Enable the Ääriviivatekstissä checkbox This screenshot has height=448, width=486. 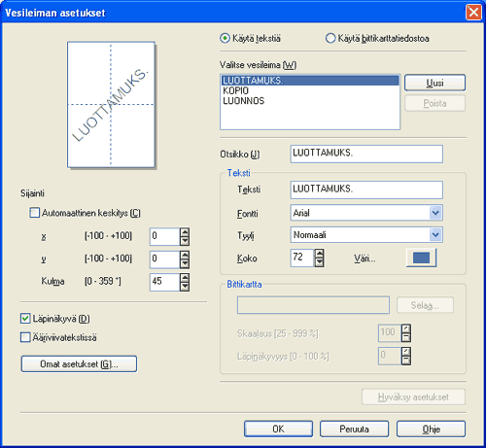tap(25, 337)
